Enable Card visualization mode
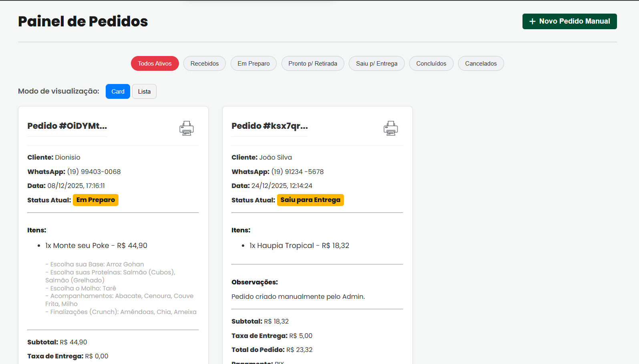 (x=118, y=92)
